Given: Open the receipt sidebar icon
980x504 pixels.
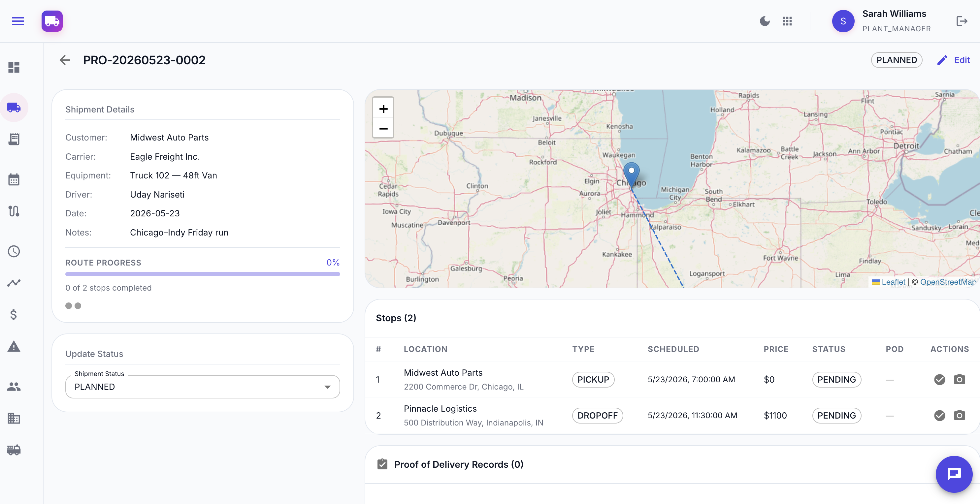Looking at the screenshot, I should coord(14,139).
